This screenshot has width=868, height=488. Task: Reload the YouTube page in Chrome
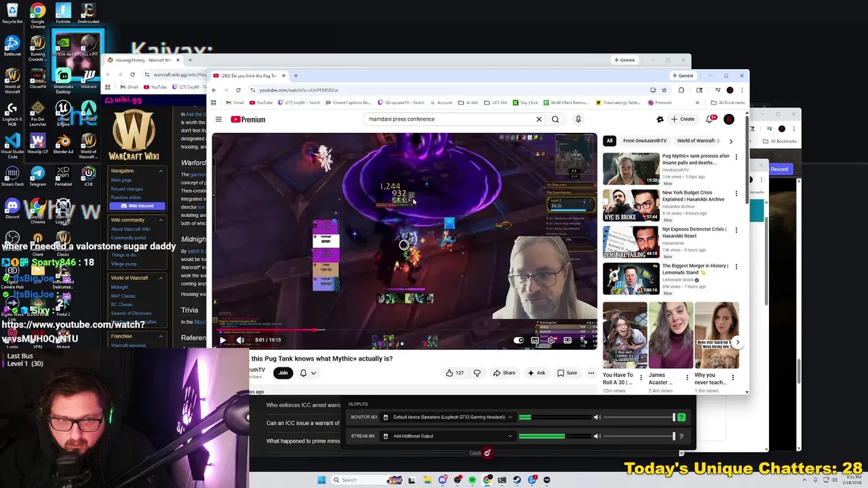[x=238, y=90]
